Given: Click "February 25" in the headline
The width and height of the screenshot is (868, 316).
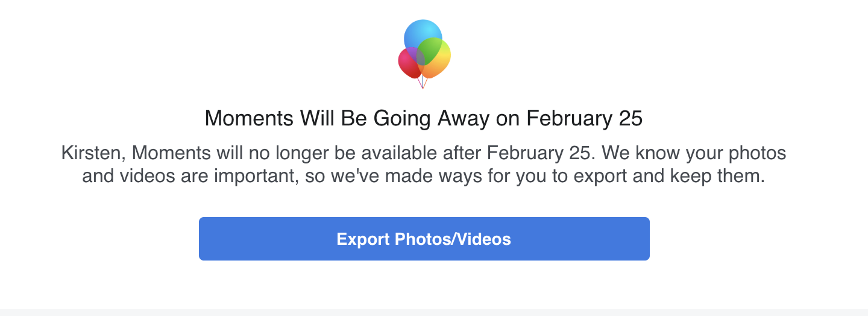Looking at the screenshot, I should point(584,118).
